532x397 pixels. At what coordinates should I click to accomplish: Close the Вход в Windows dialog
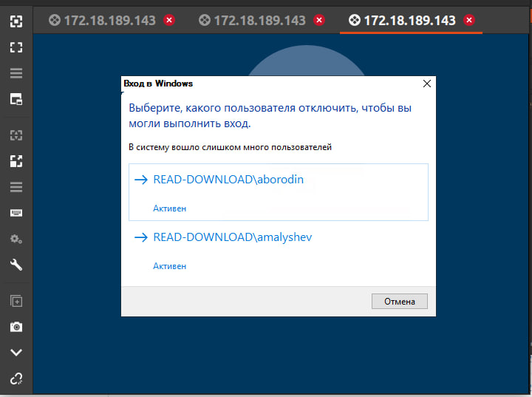point(427,84)
